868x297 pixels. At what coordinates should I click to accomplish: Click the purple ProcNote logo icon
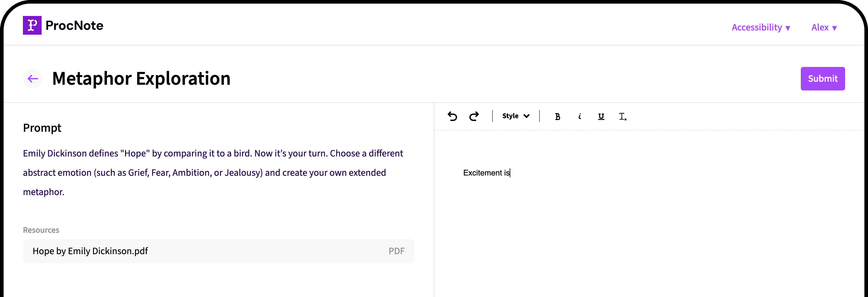click(32, 25)
